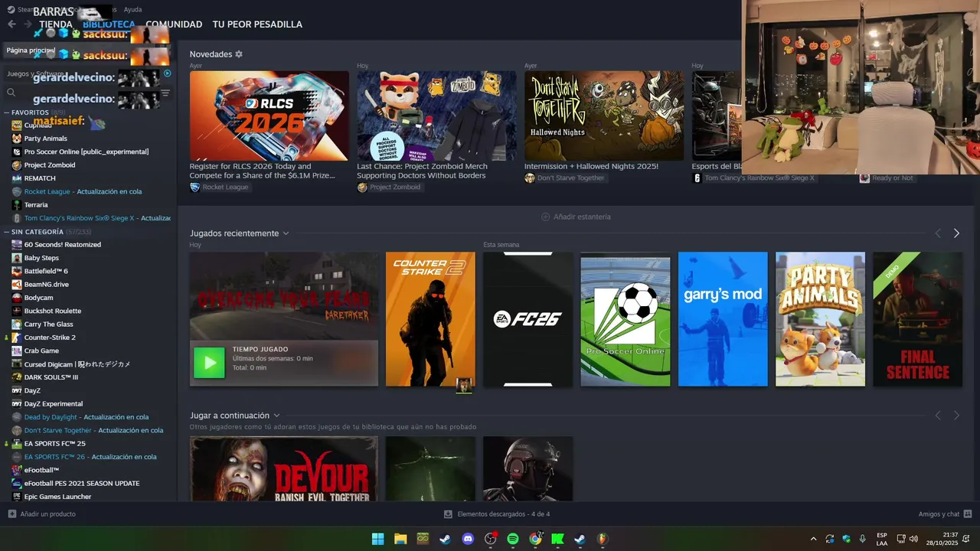The height and width of the screenshot is (551, 980).
Task: Open Discord from the Windows taskbar
Action: tap(468, 539)
